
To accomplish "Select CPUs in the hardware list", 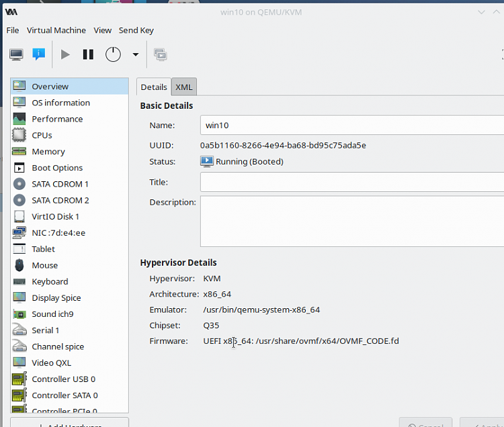I will [x=69, y=135].
